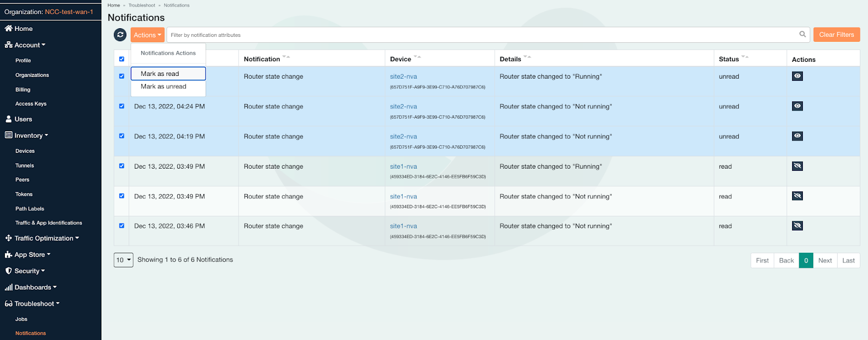Select Mark as read from menu
Image resolution: width=868 pixels, height=340 pixels.
(168, 74)
